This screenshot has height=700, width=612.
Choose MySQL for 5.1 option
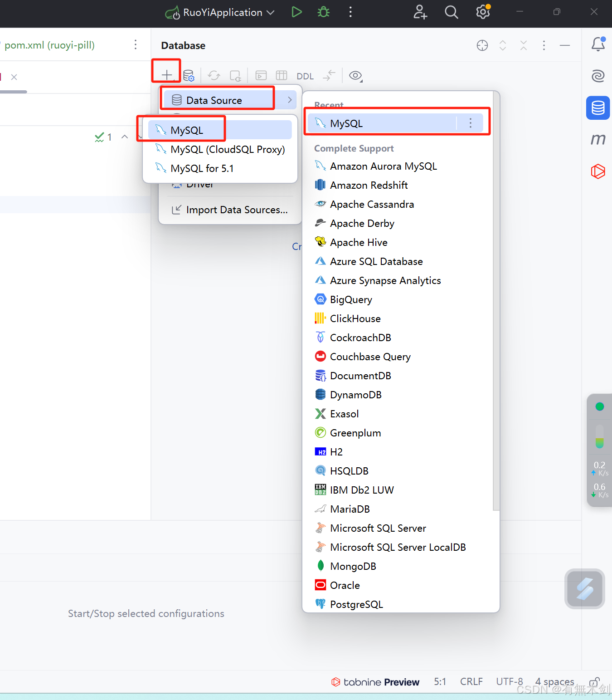[220, 168]
